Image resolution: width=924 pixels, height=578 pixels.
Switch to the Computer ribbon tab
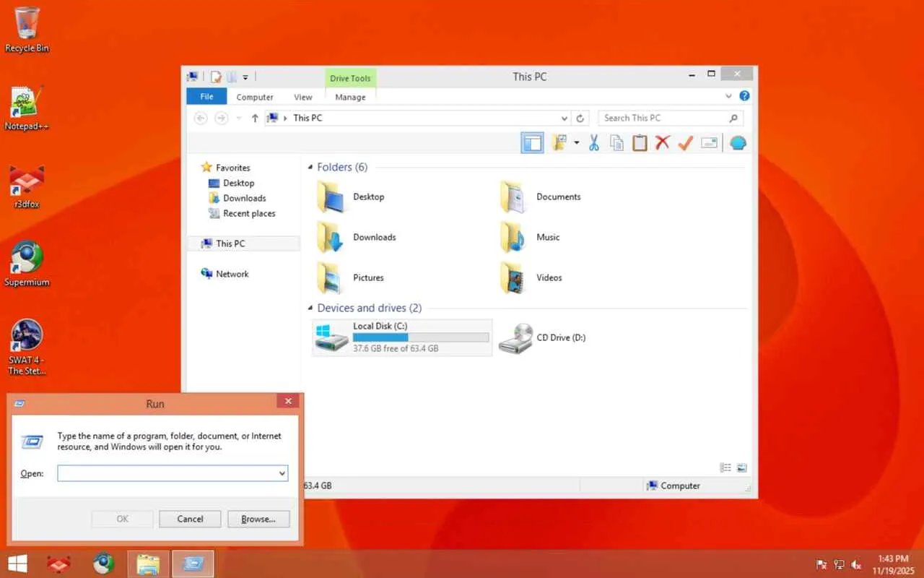[255, 97]
